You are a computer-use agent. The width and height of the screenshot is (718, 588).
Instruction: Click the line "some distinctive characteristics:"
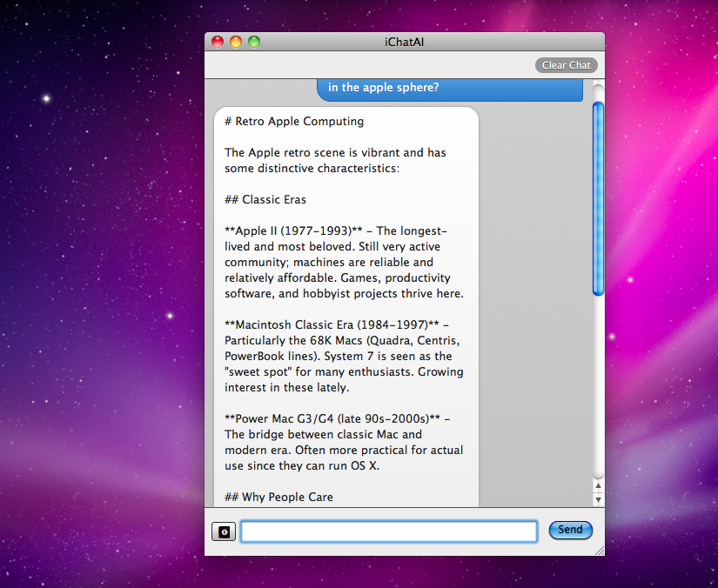[x=312, y=169]
